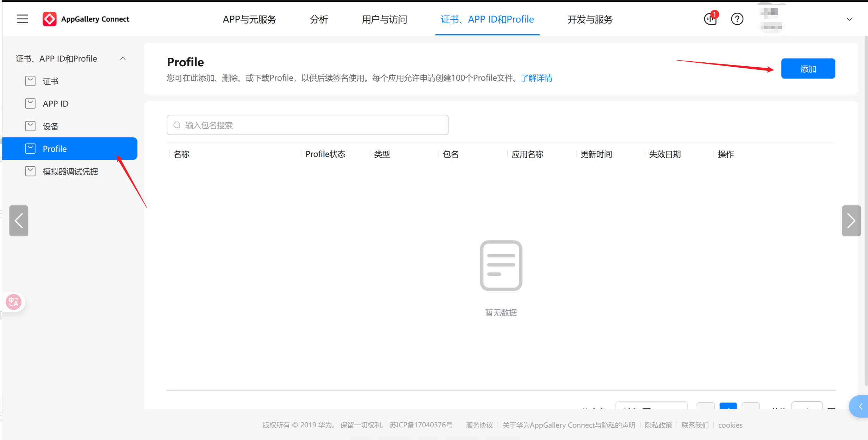
Task: Expand the account dropdown arrow at top right
Action: [x=849, y=19]
